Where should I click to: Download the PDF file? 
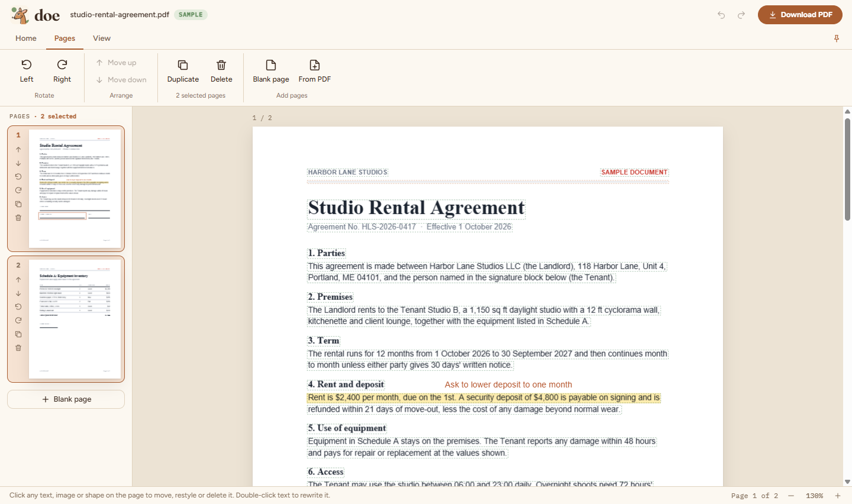[800, 15]
